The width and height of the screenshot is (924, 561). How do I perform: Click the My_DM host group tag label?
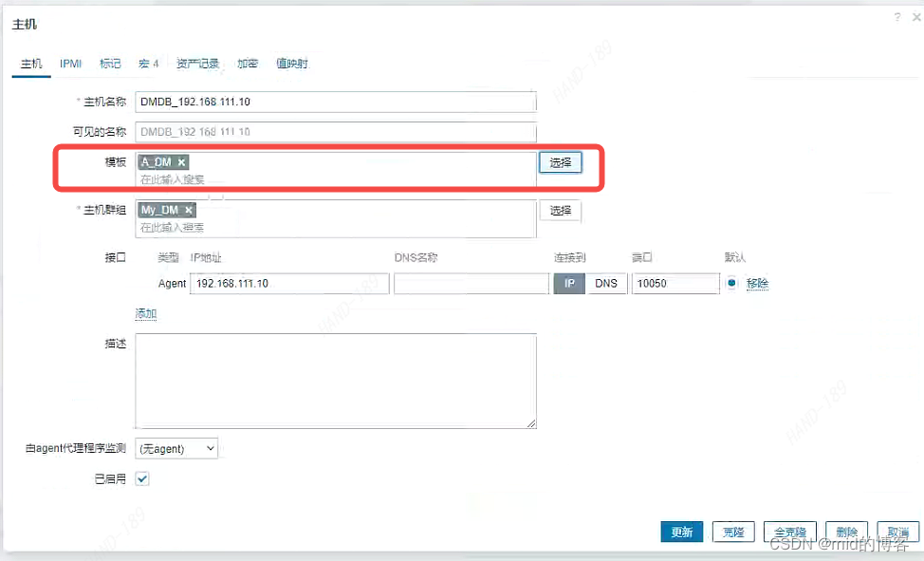(159, 210)
